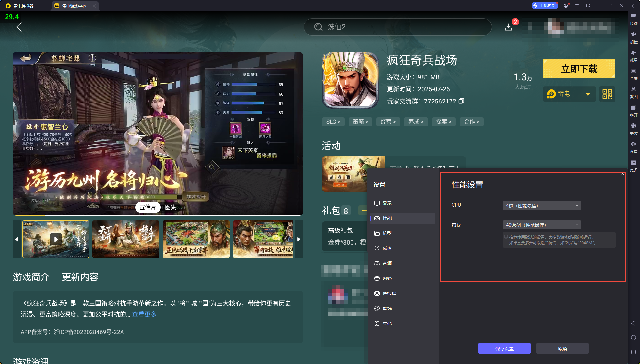Click the Android recents square button
This screenshot has height=364, width=640.
pyautogui.click(x=633, y=352)
